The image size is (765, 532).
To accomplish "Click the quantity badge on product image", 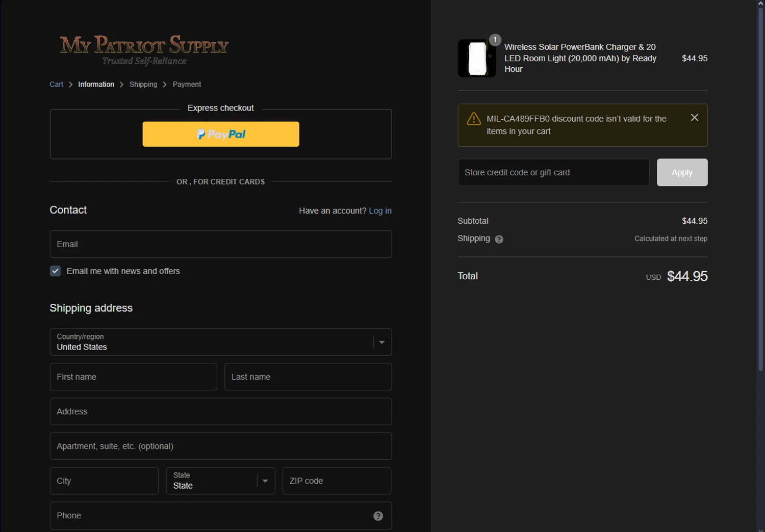I will tap(495, 40).
